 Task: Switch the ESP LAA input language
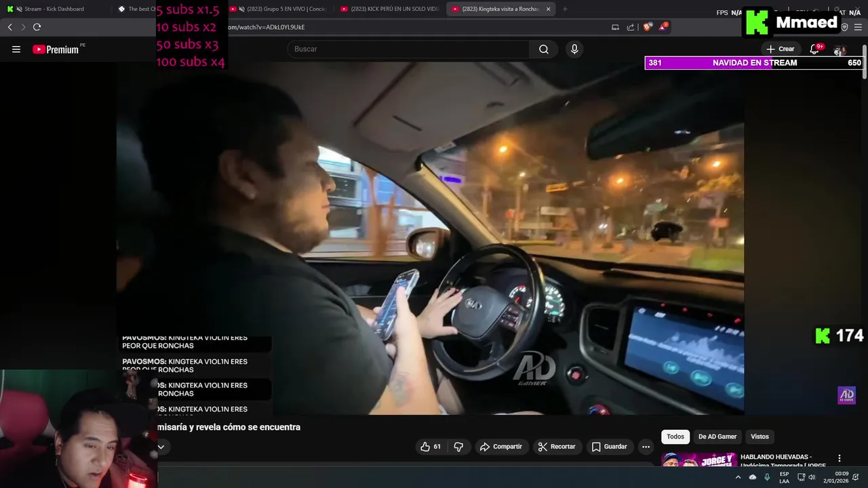coord(784,477)
